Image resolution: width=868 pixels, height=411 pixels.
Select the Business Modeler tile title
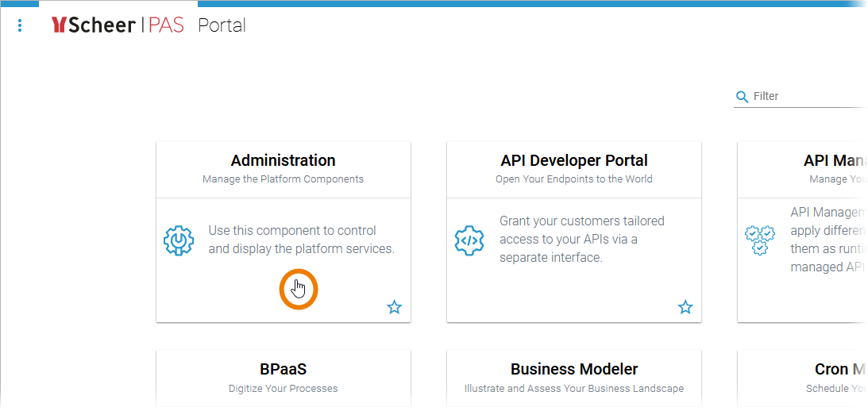tap(574, 370)
